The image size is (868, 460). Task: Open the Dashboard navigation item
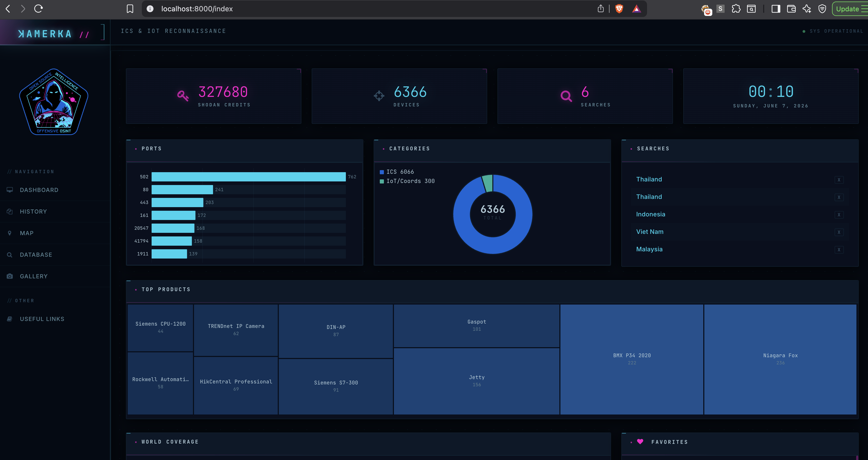55,190
